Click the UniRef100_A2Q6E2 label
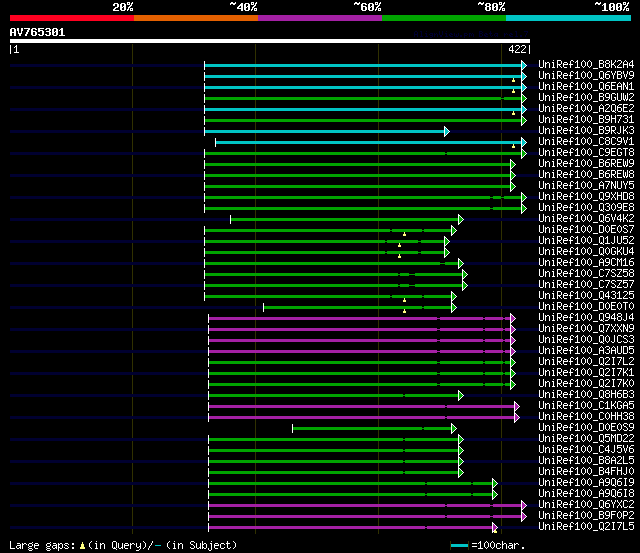The height and width of the screenshot is (553, 640). tap(586, 109)
